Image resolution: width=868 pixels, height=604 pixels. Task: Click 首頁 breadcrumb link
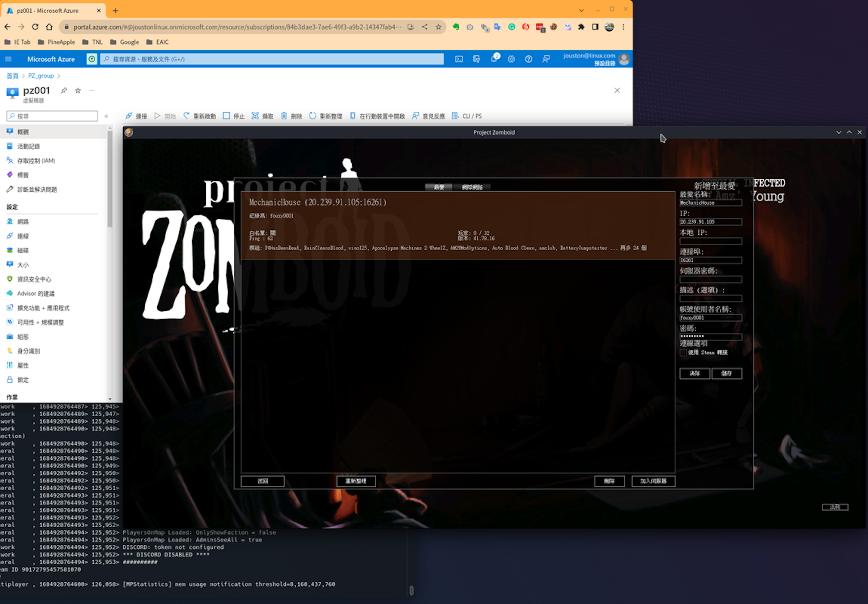tap(12, 76)
